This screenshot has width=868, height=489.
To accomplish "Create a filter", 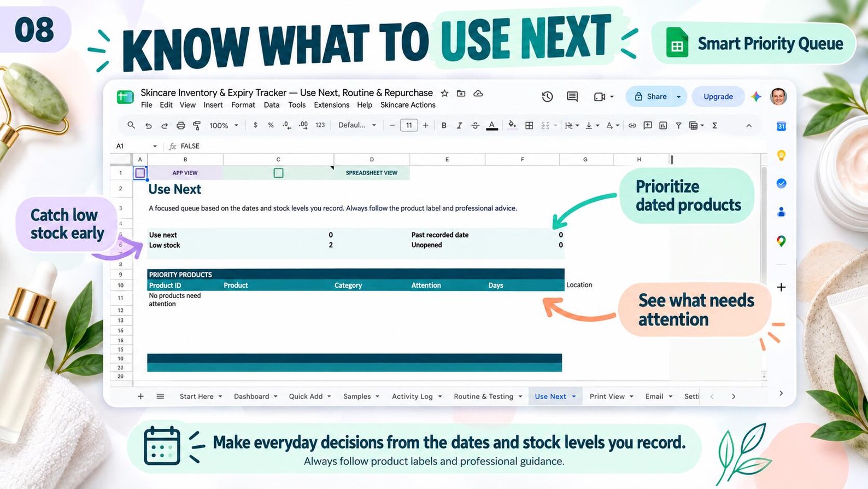I will (678, 125).
